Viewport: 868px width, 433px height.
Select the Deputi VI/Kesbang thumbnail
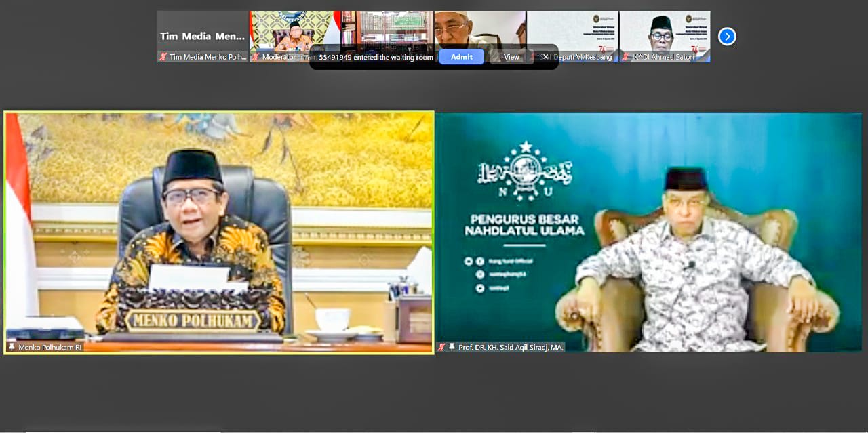(x=572, y=37)
